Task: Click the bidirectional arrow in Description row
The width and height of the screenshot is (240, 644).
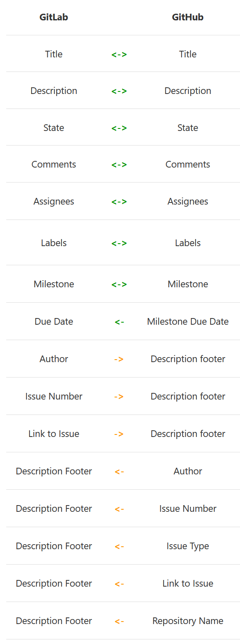Action: point(119,91)
